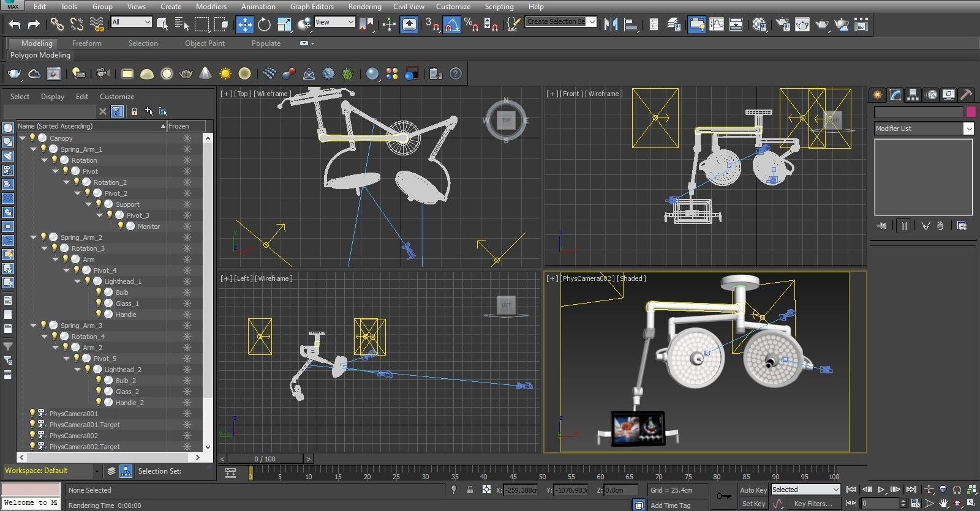The width and height of the screenshot is (980, 511).
Task: Open the Utilities hammer panel
Action: click(x=966, y=95)
